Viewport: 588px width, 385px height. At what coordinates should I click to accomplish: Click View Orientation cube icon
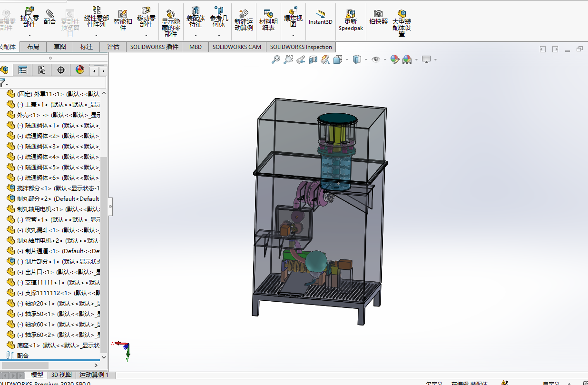pos(338,59)
